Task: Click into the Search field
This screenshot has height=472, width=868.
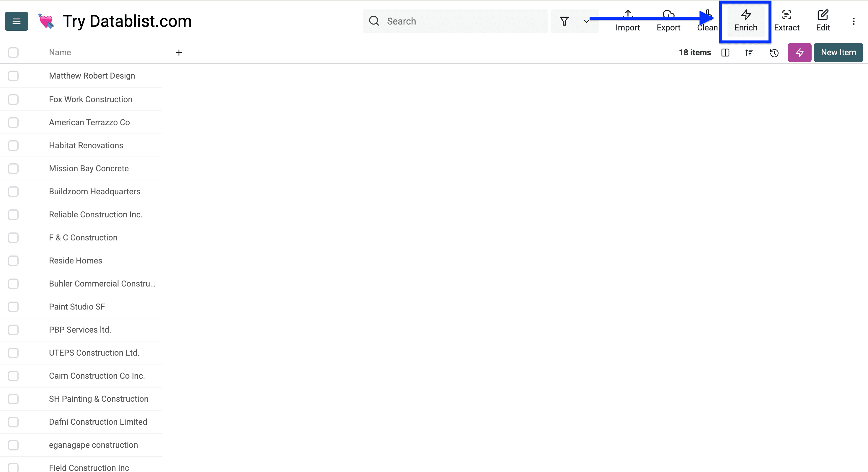Action: tap(455, 21)
